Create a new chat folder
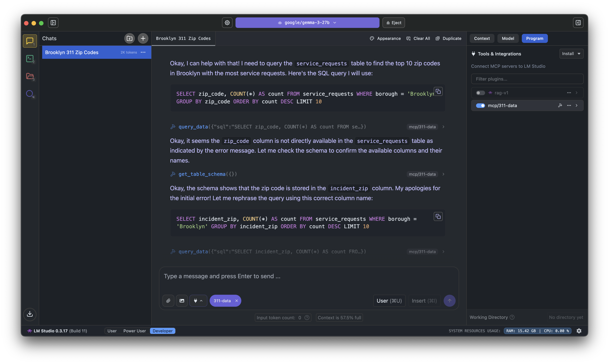Viewport: 609px width, 364px height. pos(129,39)
